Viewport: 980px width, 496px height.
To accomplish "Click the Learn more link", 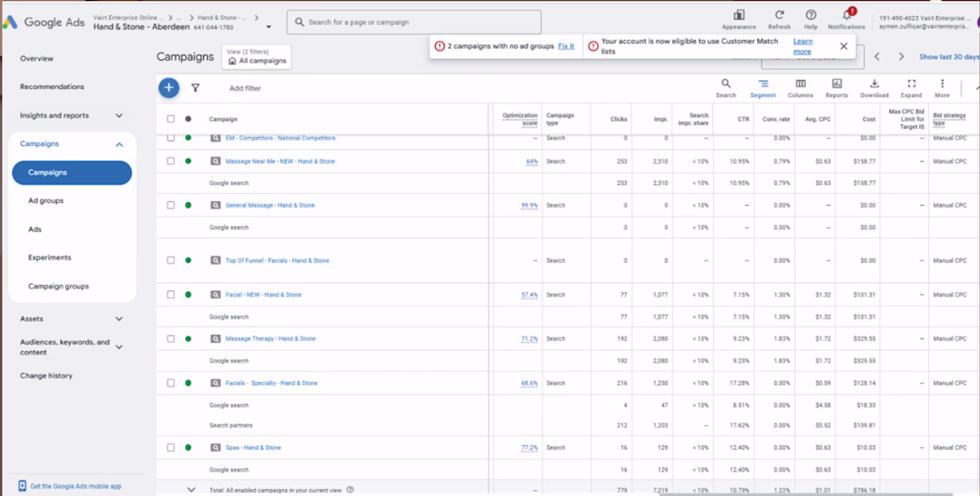I will click(803, 47).
